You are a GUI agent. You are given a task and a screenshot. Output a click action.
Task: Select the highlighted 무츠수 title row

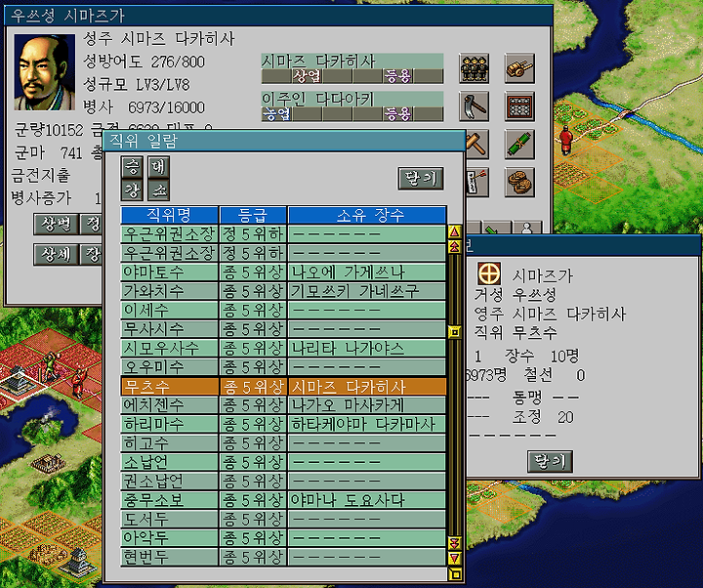pyautogui.click(x=283, y=386)
